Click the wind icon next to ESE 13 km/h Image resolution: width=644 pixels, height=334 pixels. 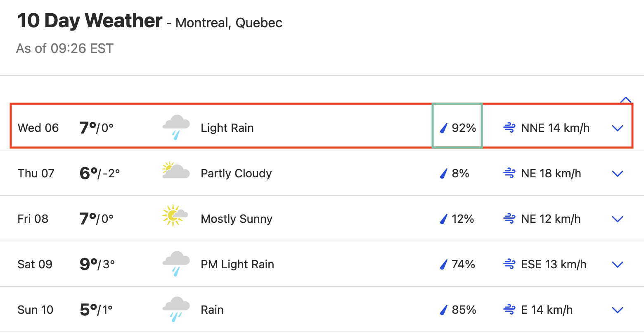click(509, 264)
